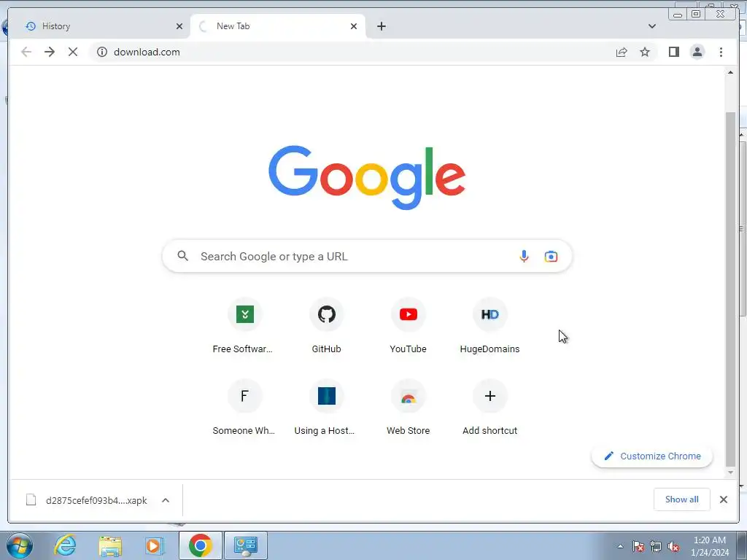Go forward with the arrow button
The width and height of the screenshot is (747, 560).
(50, 52)
